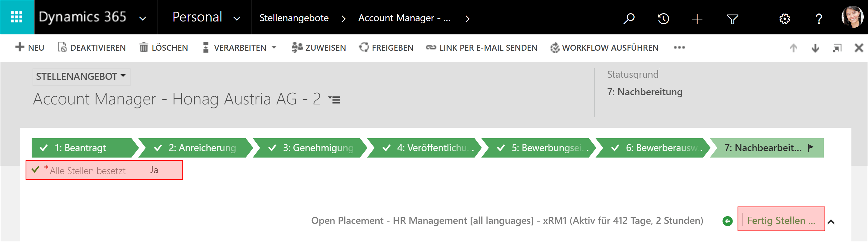This screenshot has height=242, width=868.
Task: Click the Alle Stellen besetzt label
Action: point(88,171)
